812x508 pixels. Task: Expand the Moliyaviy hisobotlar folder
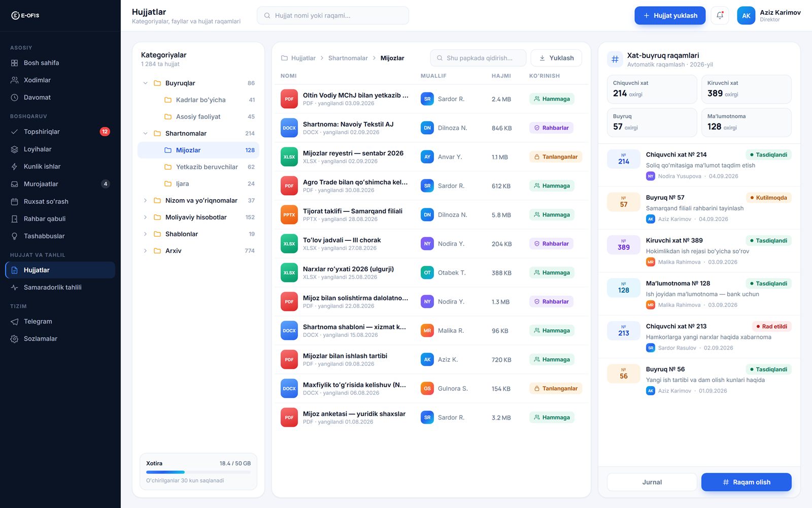[x=145, y=217]
